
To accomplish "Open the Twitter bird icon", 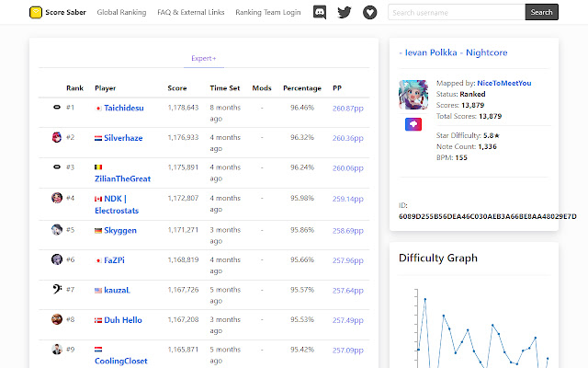I will (345, 12).
